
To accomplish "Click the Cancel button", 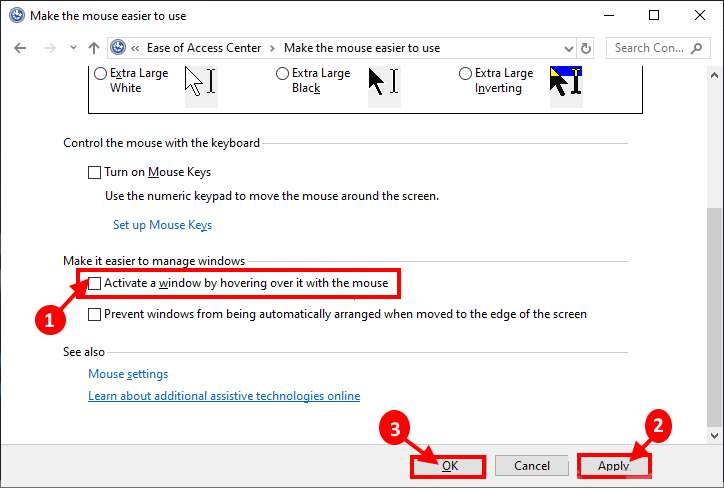I will coord(531,466).
